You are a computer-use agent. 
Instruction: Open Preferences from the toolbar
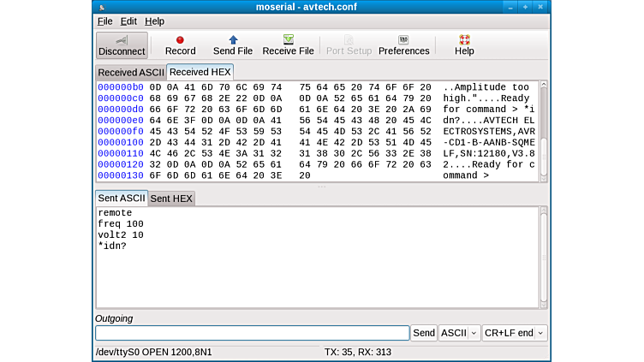point(403,39)
